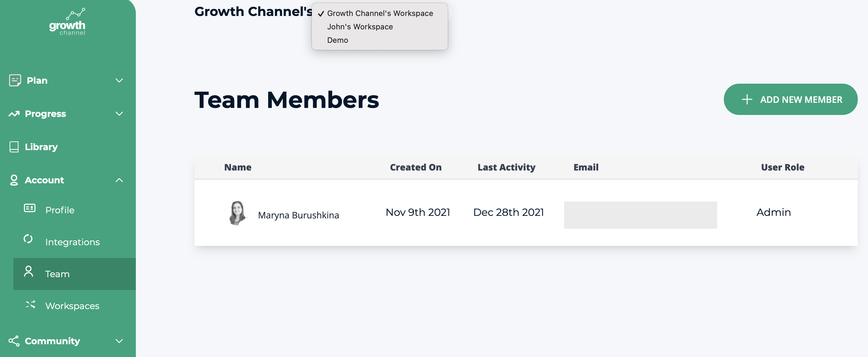Go to the Profile page
The image size is (868, 357).
pos(60,210)
